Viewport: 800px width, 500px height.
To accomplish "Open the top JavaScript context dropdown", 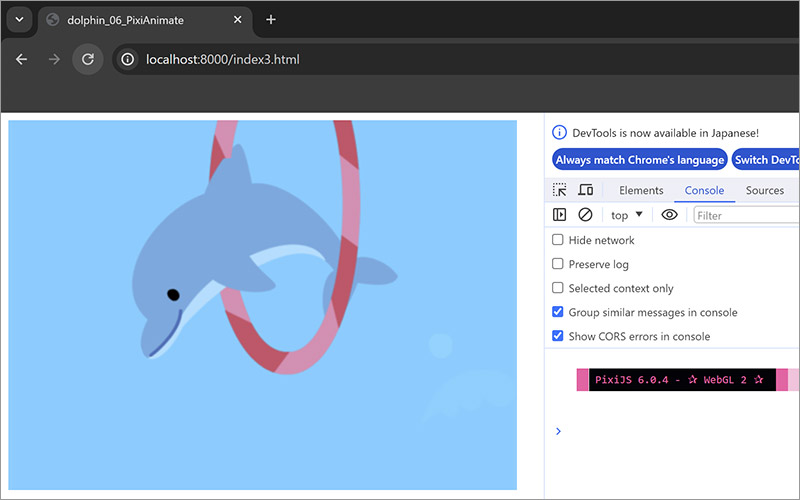I will (x=627, y=215).
